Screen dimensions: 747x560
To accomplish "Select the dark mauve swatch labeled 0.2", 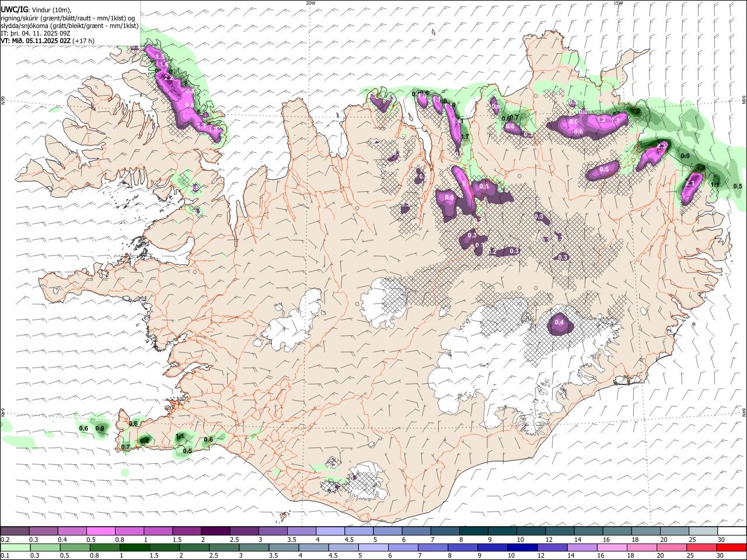I will pos(15,531).
